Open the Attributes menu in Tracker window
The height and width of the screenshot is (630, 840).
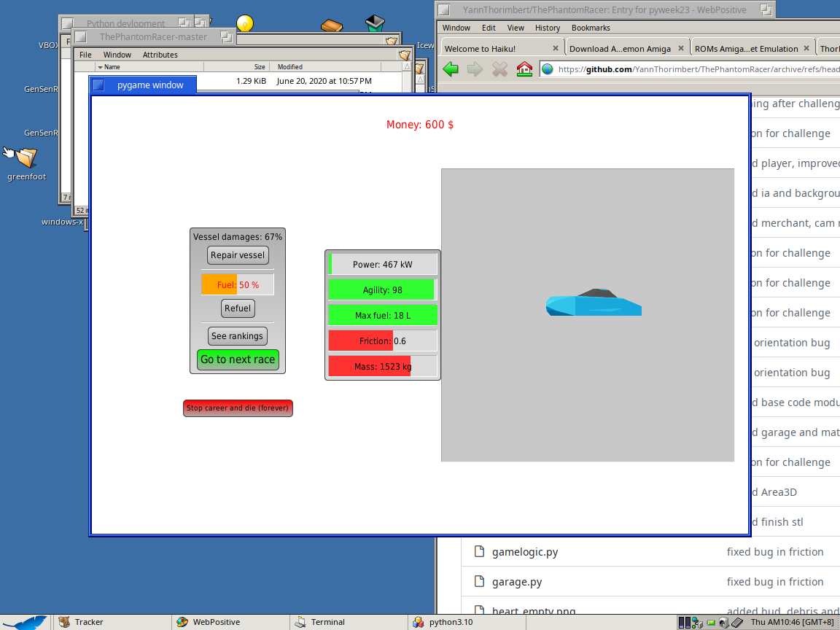point(160,55)
